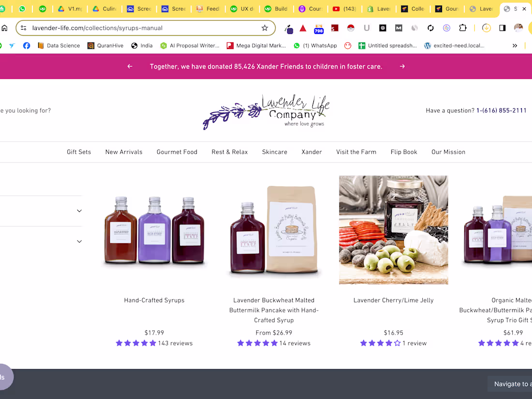Toggle the sidebar panel icon near the profile avatar

click(x=502, y=28)
